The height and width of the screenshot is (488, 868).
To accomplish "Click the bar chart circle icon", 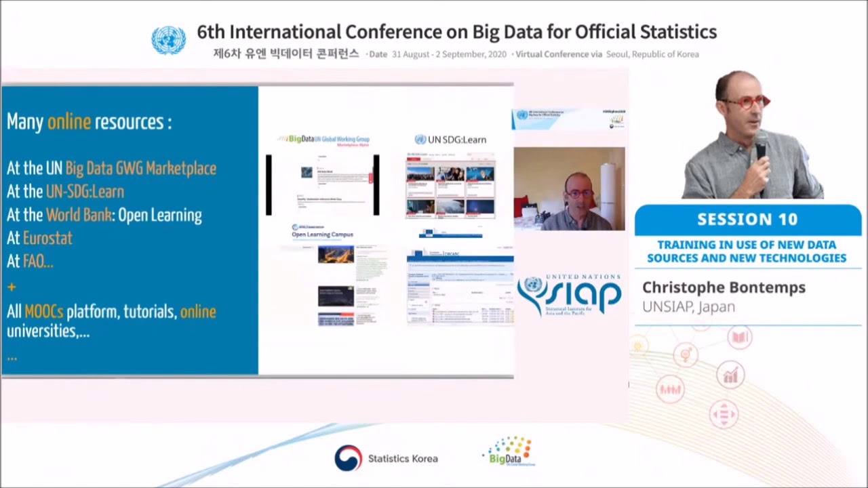I will 730,375.
